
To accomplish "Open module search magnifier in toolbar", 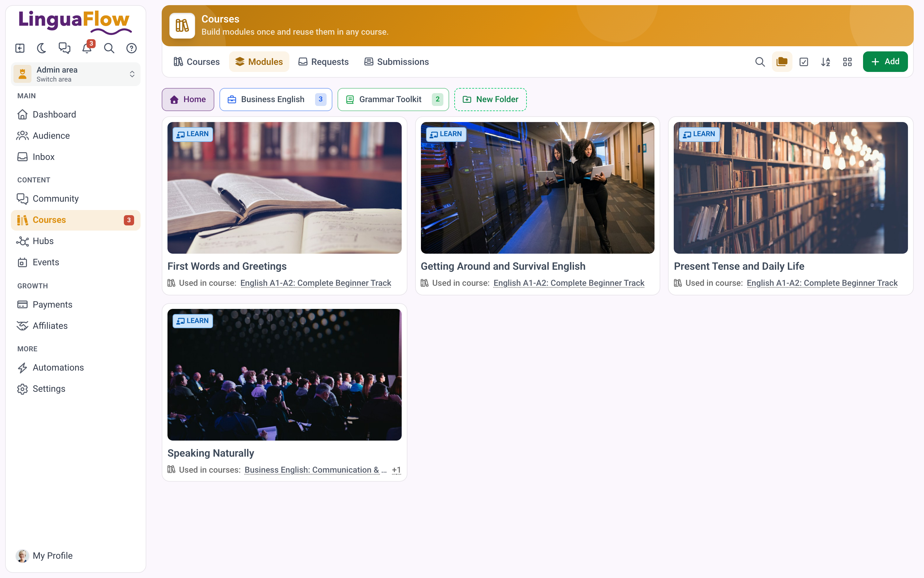I will point(760,62).
